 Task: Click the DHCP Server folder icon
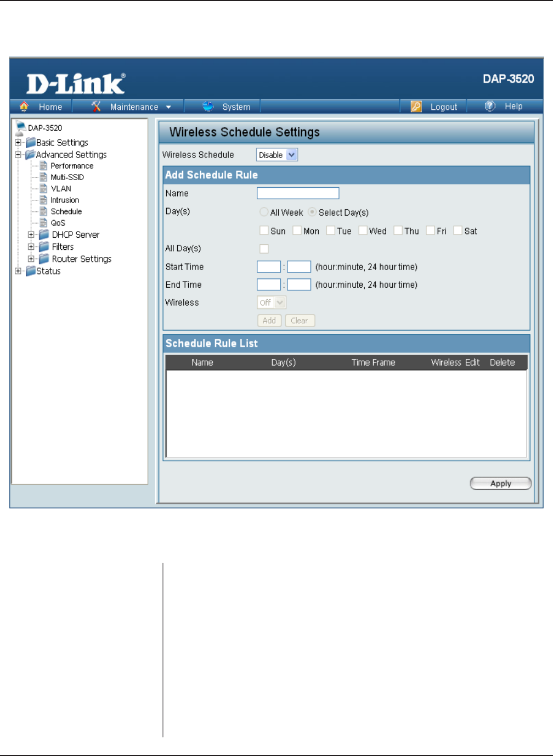[44, 234]
